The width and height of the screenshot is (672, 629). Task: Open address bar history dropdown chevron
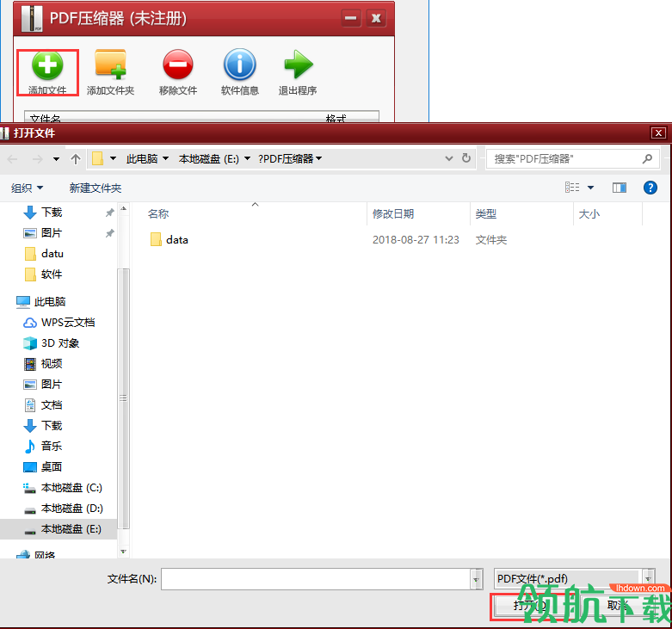click(x=448, y=158)
